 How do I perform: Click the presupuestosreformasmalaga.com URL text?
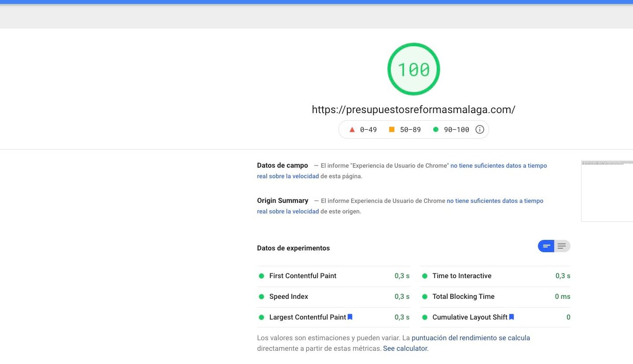click(413, 110)
